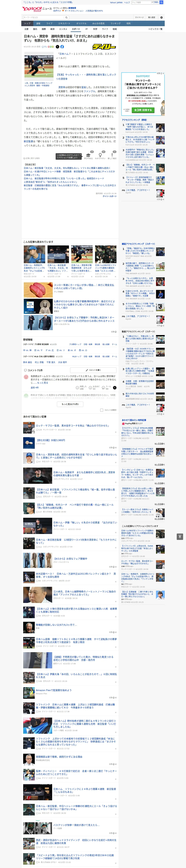Screen dimensions: 186x868
Task: Dismiss the first recommended article card
Action: (x=44, y=277)
